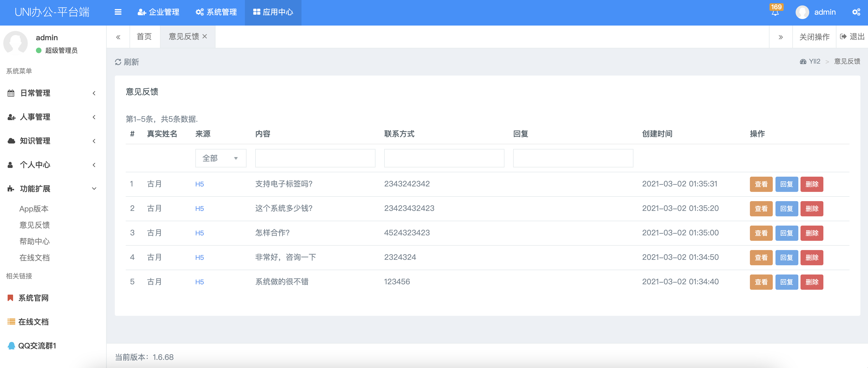Click 删除 button for row 3
Screen dimensions: 868x368
click(x=812, y=233)
